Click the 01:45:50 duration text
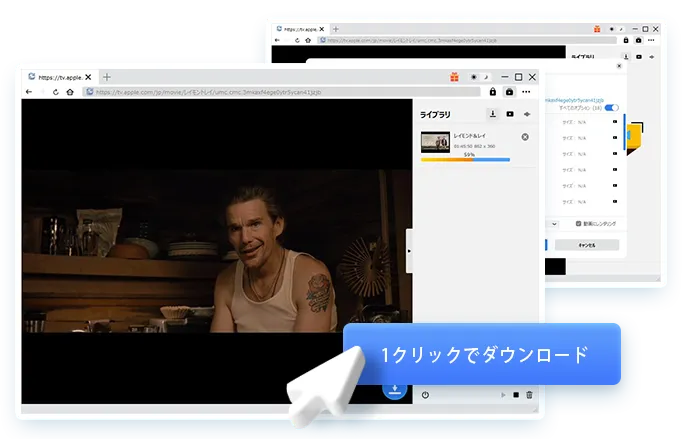Viewport: 686px width, 439px height. tap(463, 146)
